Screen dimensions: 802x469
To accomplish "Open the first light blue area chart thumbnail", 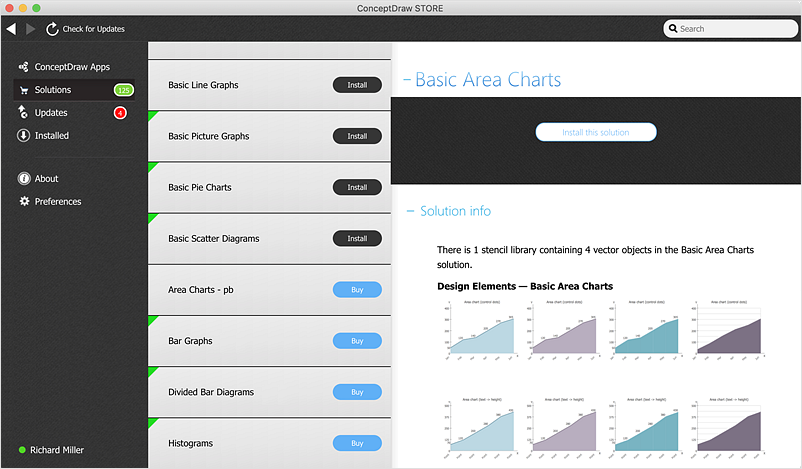I will click(480, 330).
